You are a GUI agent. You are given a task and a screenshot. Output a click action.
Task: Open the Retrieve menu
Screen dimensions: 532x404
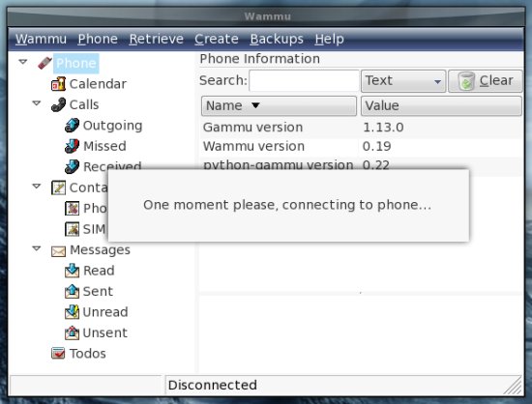156,39
